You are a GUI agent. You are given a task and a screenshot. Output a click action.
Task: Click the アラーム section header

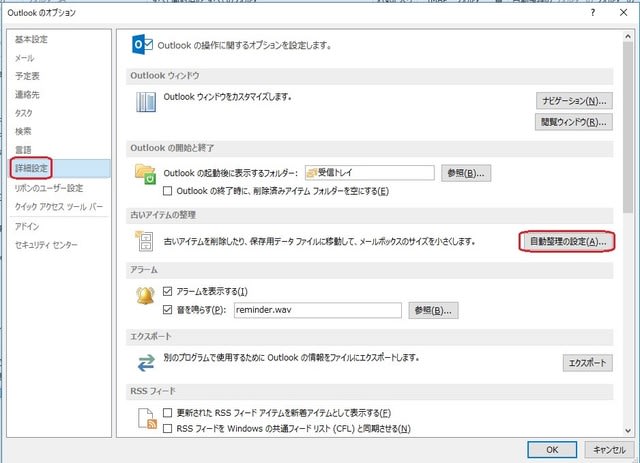point(369,270)
